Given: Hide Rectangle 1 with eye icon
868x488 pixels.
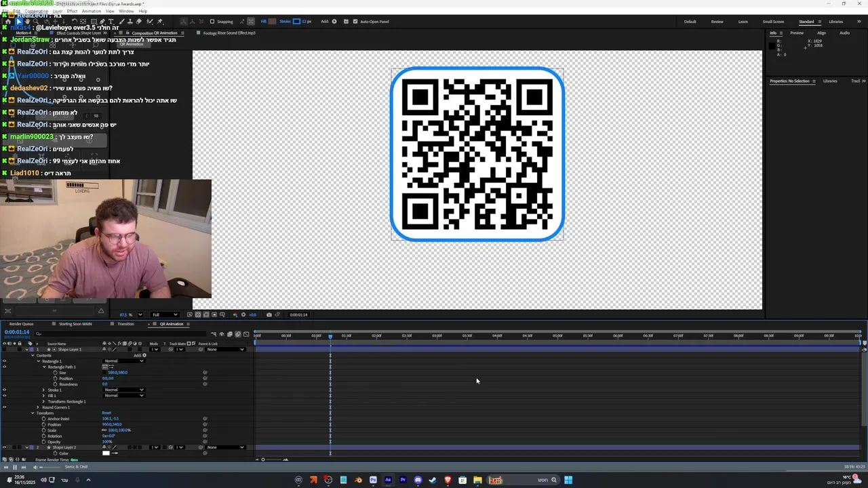Looking at the screenshot, I should (x=4, y=361).
